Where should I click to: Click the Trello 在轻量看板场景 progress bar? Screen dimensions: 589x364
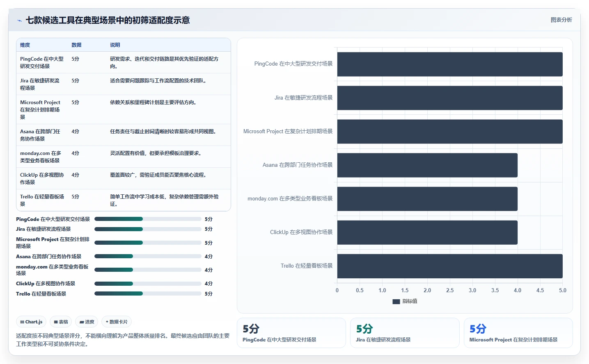148,293
